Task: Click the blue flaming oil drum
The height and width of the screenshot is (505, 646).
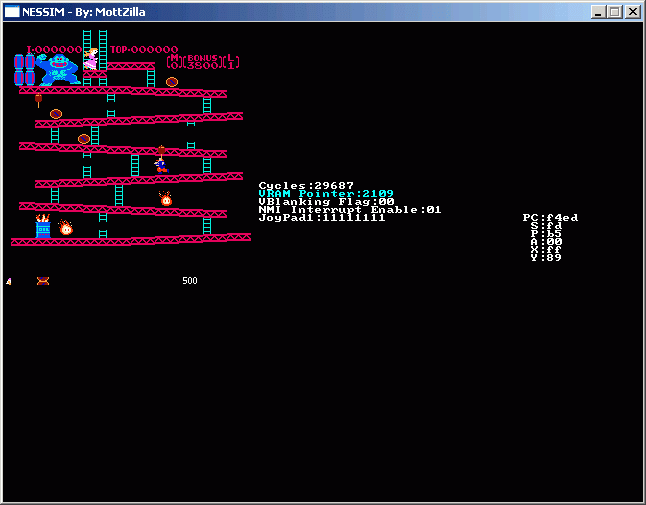Action: 43,228
